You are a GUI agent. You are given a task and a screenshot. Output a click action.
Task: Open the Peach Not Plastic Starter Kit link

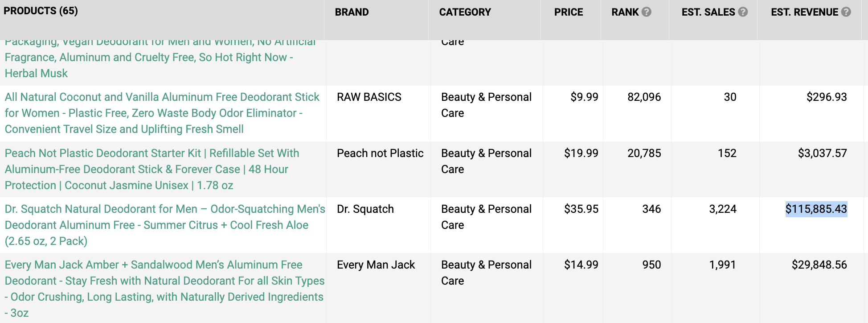coord(152,169)
